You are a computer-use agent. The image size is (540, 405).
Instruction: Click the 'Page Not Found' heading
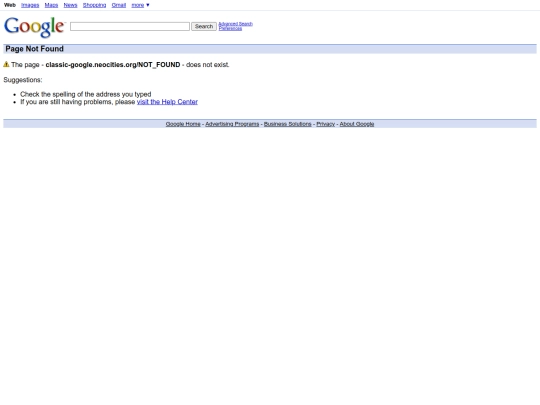click(34, 49)
